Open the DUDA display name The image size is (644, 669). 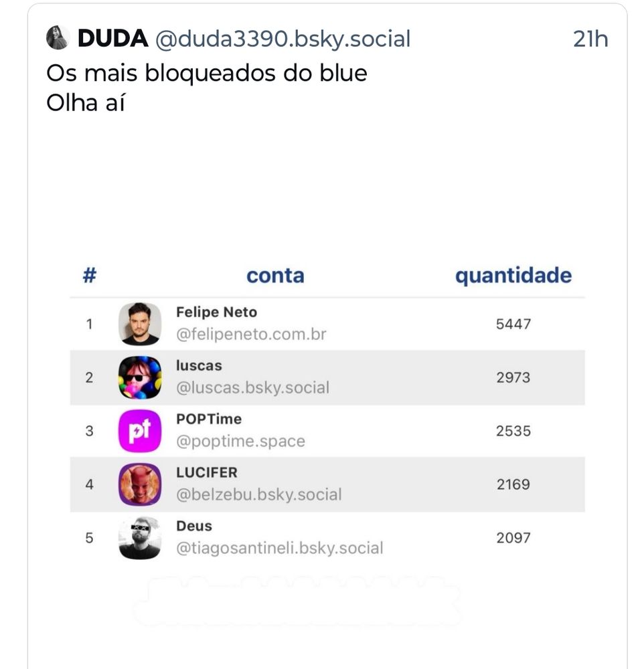(x=112, y=38)
